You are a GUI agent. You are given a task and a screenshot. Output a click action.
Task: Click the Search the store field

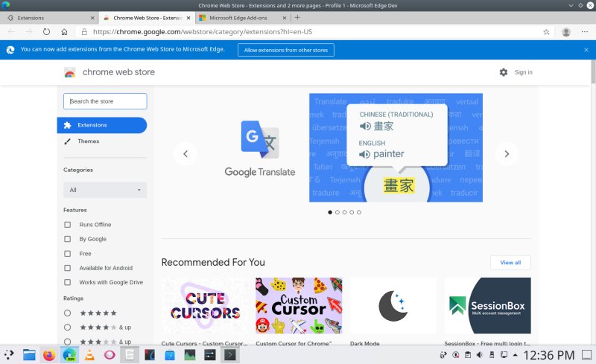tap(105, 101)
